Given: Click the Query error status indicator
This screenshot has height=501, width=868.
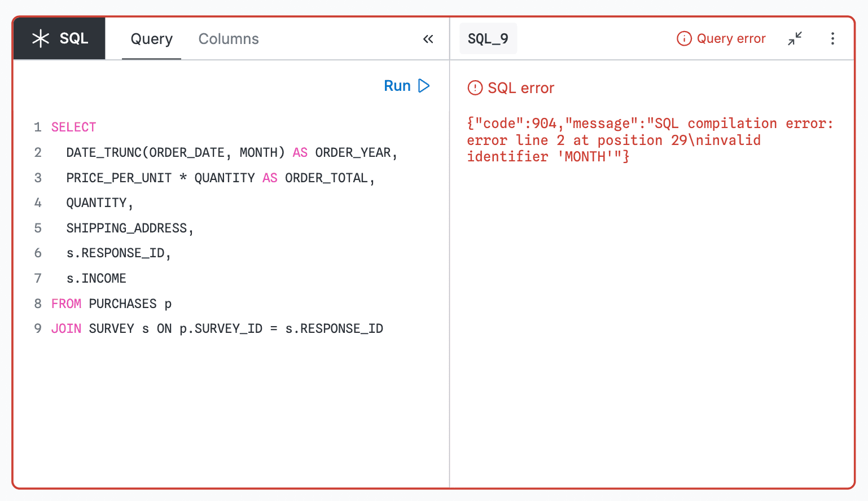Looking at the screenshot, I should pos(721,38).
